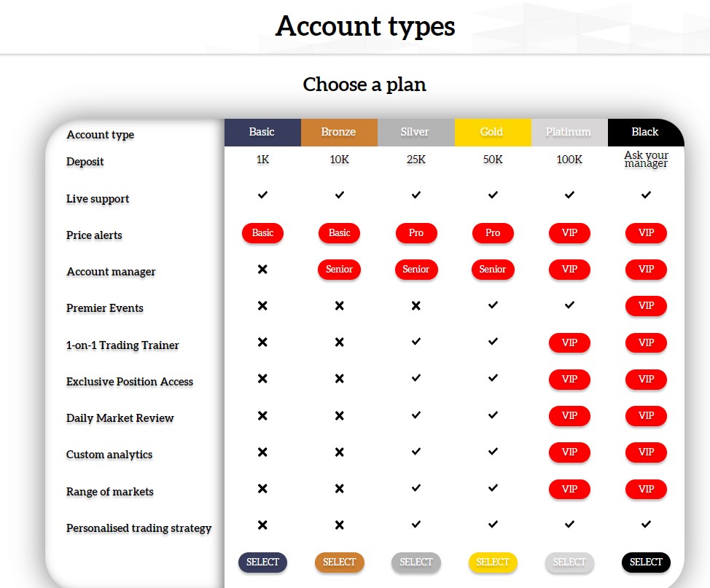The height and width of the screenshot is (588, 710).
Task: Open the Bronze account type header
Action: [x=339, y=132]
